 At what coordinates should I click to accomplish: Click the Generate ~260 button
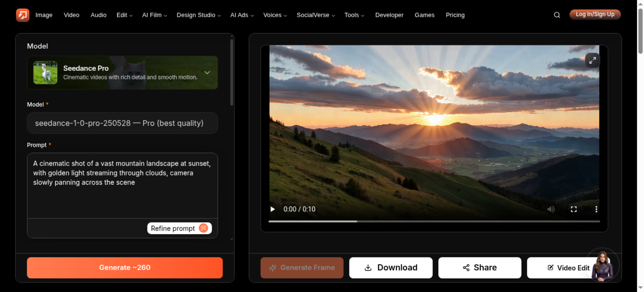tap(125, 268)
